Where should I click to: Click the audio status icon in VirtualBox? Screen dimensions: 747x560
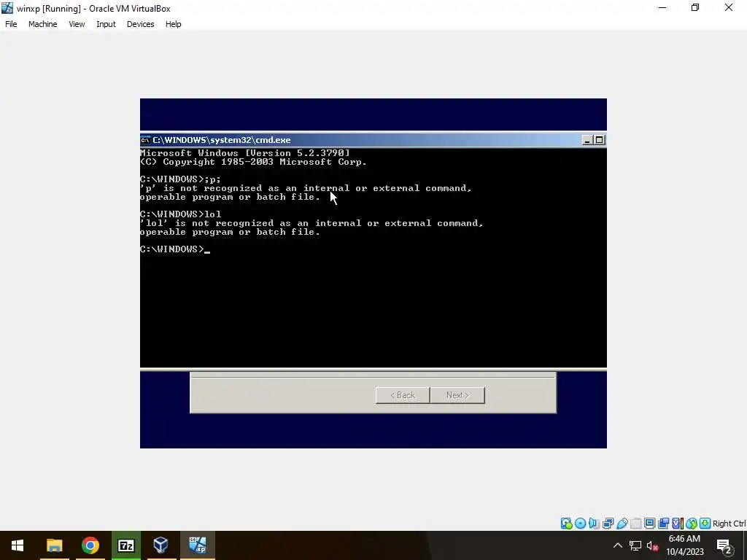click(594, 524)
